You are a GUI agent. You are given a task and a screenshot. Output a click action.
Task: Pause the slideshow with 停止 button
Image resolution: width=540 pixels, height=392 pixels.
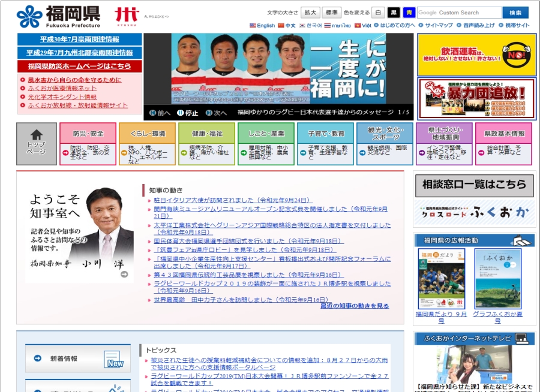tap(187, 113)
